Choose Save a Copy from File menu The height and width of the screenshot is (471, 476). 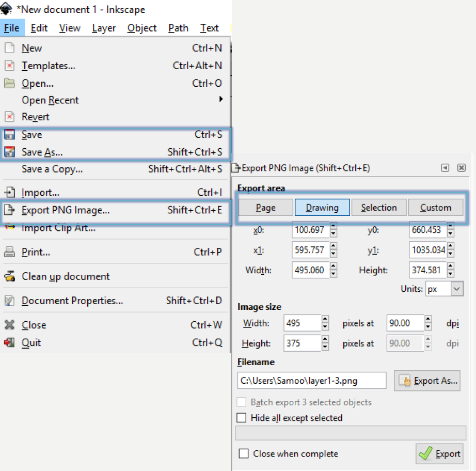115,169
